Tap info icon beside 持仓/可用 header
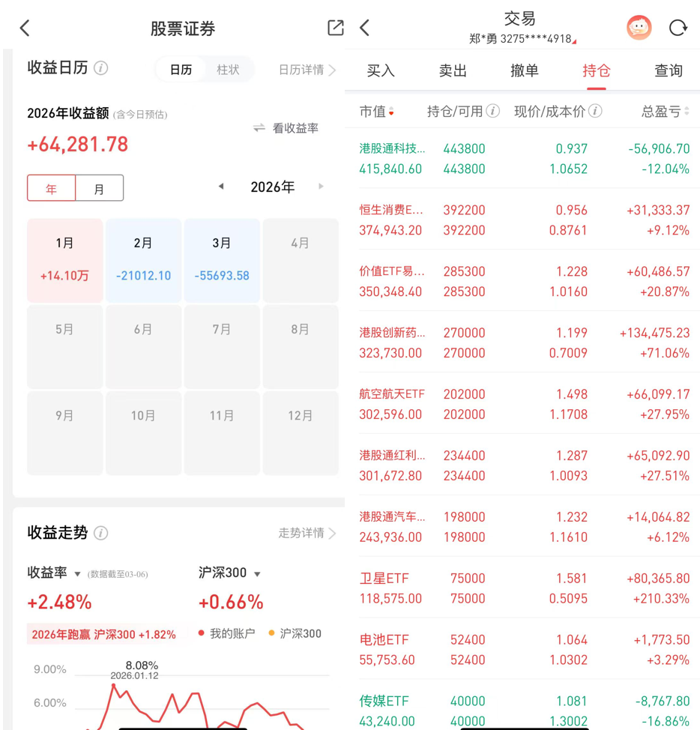Screen dimensions: 700x730 tap(493, 111)
